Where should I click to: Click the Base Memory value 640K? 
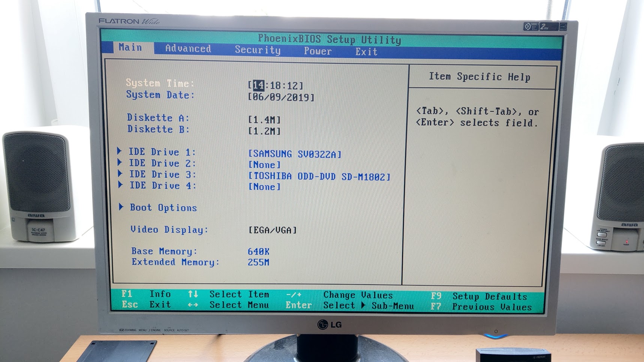pos(258,251)
